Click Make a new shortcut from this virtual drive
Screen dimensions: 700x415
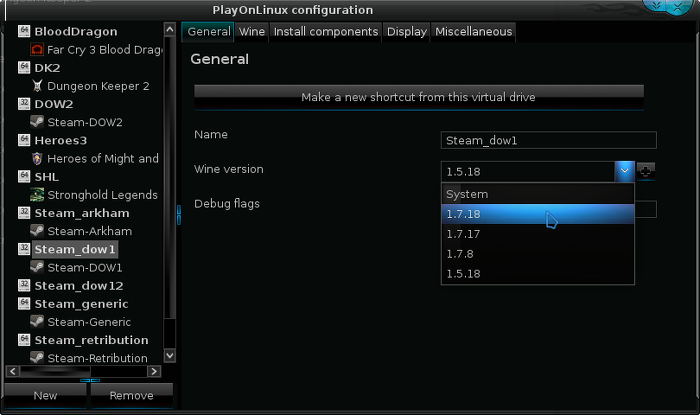point(419,97)
